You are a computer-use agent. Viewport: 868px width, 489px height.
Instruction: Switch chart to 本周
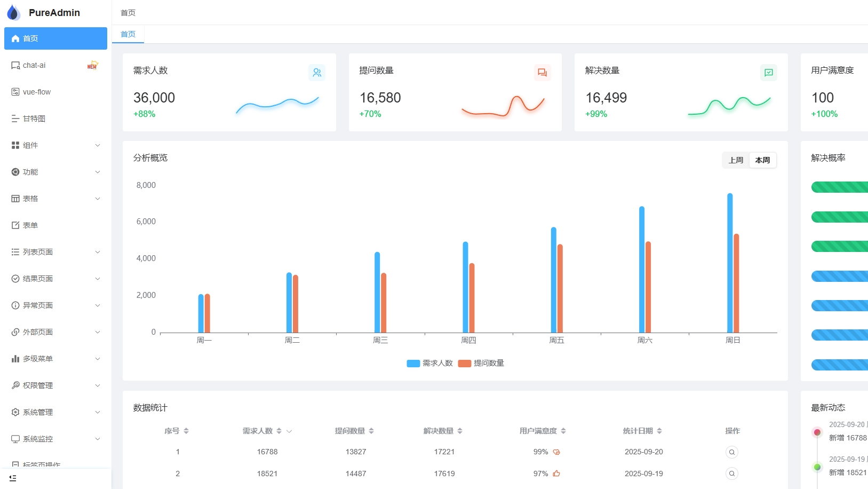763,160
